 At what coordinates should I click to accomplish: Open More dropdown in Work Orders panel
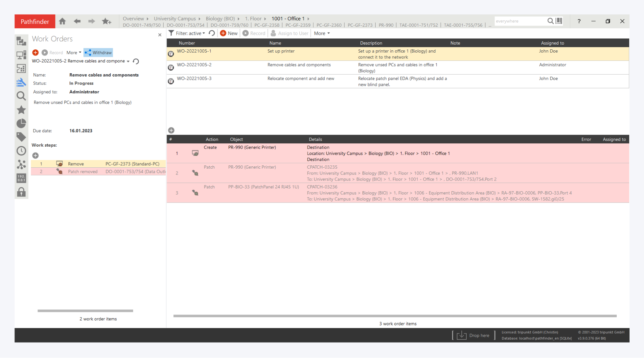coord(74,53)
